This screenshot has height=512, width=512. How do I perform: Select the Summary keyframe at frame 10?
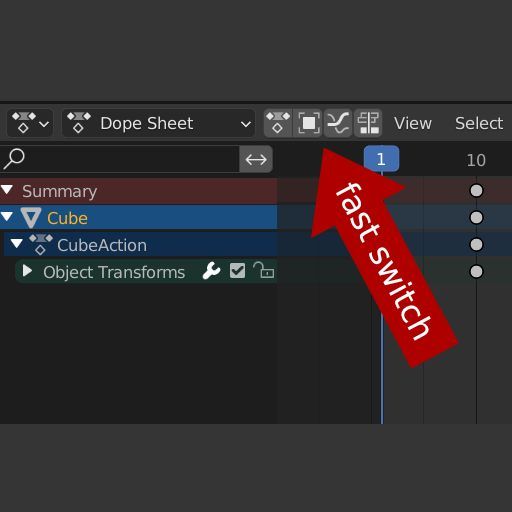click(476, 191)
